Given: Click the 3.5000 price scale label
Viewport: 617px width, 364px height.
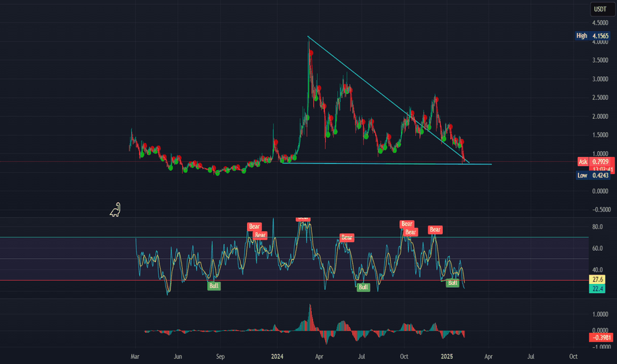Looking at the screenshot, I should point(600,60).
